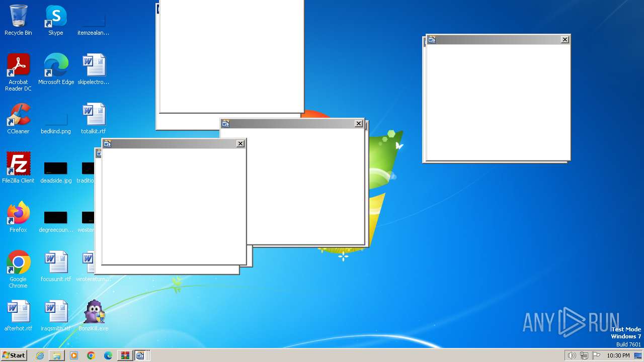Select the Microsoft Edge desktop shortcut
This screenshot has height=362, width=644.
pos(56,69)
